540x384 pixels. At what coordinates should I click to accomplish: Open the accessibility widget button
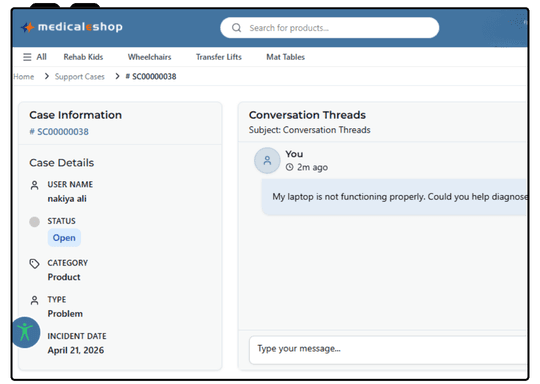pyautogui.click(x=25, y=332)
